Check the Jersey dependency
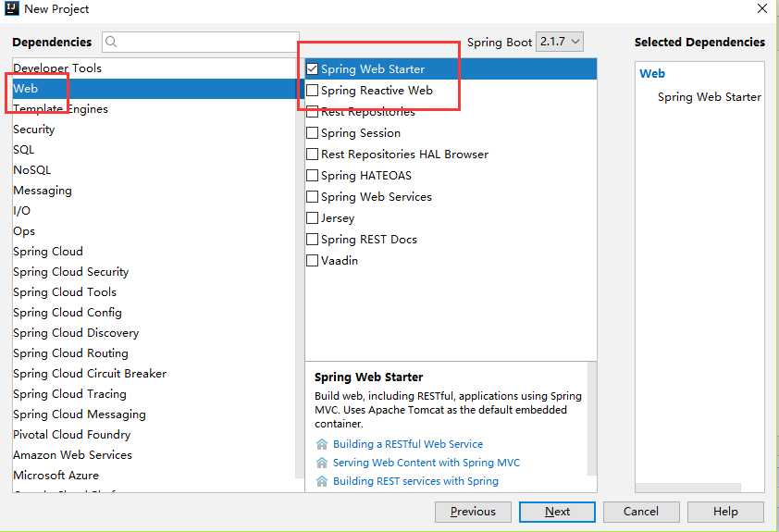Image resolution: width=779 pixels, height=532 pixels. click(x=312, y=218)
